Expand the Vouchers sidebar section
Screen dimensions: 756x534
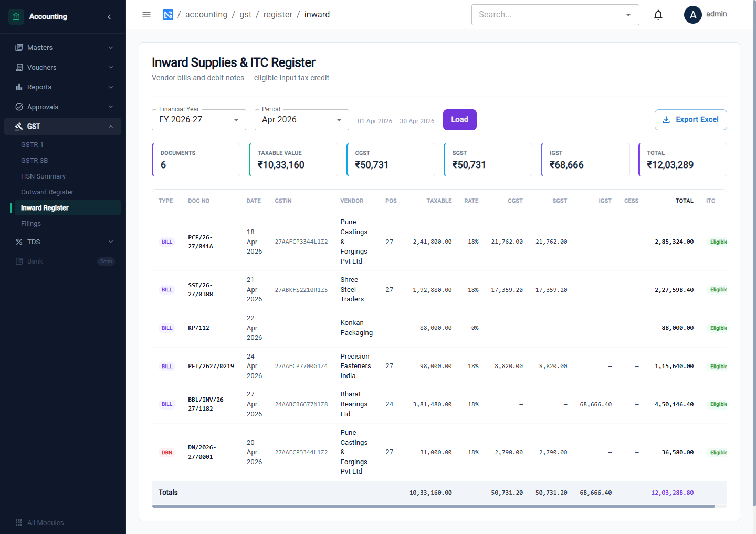click(x=63, y=67)
